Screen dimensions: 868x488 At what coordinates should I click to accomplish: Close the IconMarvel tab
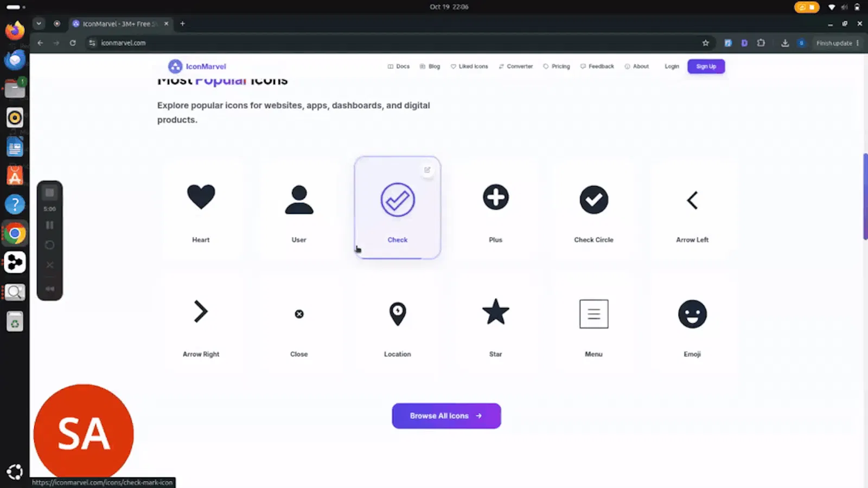pyautogui.click(x=166, y=24)
